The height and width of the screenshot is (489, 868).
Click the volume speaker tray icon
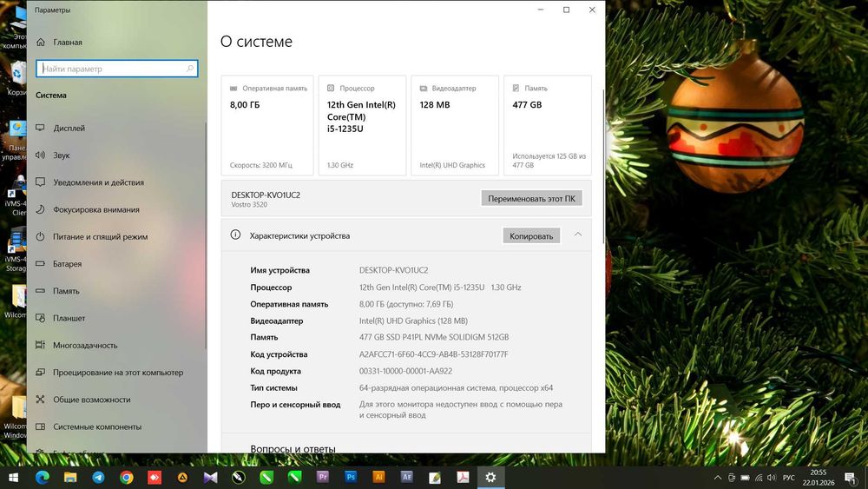pyautogui.click(x=772, y=478)
